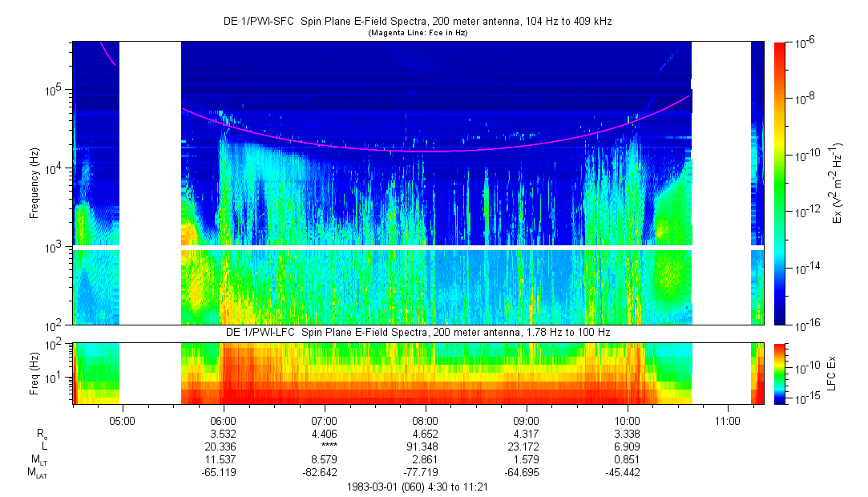Click the main SFC spectrogram title text

point(417,23)
